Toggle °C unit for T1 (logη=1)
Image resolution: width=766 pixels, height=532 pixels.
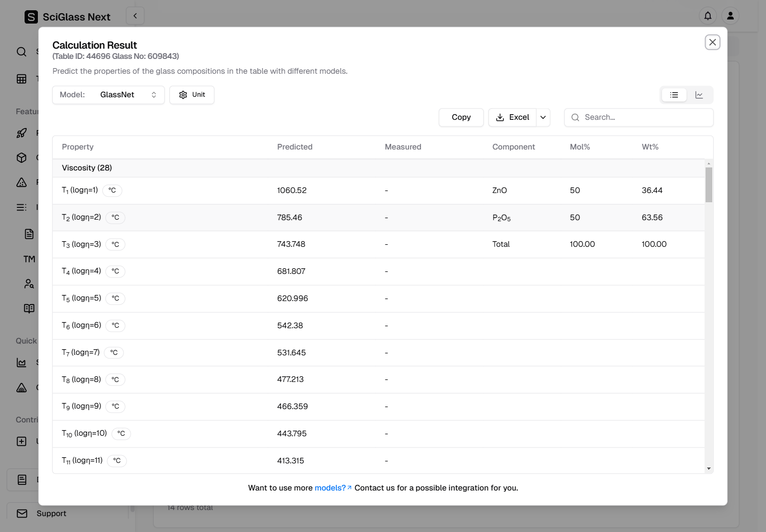112,190
